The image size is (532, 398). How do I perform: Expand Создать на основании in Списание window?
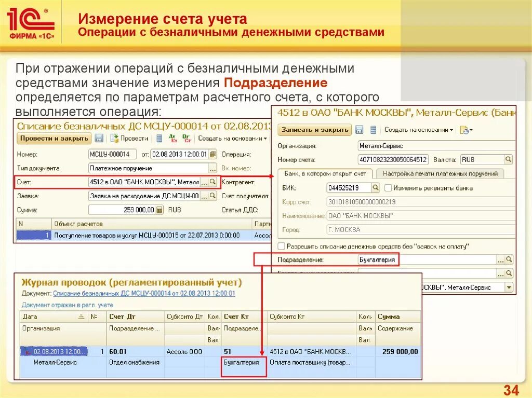[x=232, y=139]
